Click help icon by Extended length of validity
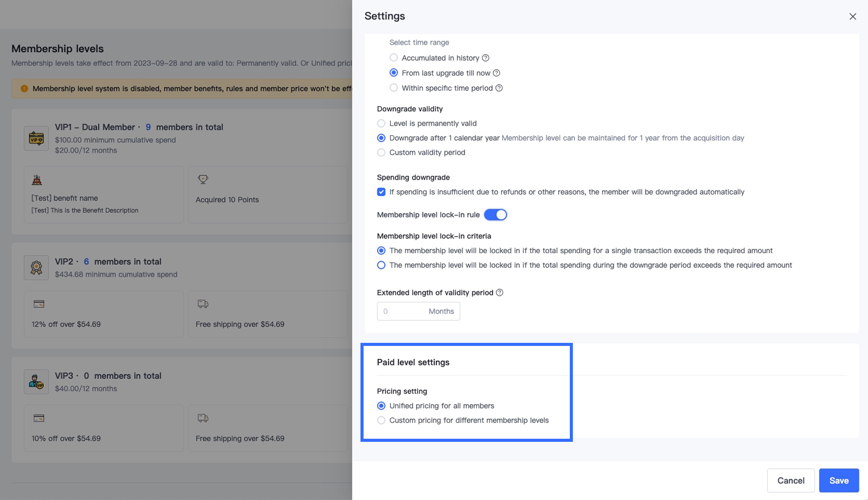The height and width of the screenshot is (500, 868). click(500, 293)
